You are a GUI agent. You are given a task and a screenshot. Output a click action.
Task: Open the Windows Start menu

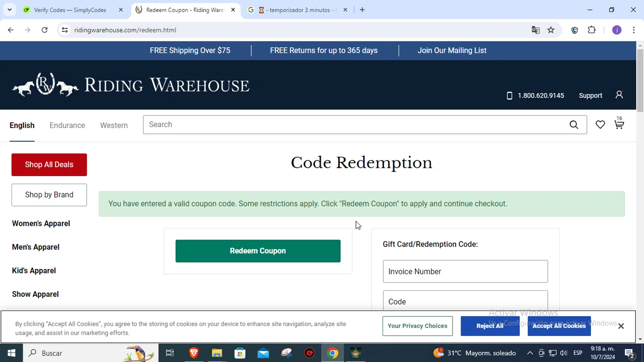12,353
